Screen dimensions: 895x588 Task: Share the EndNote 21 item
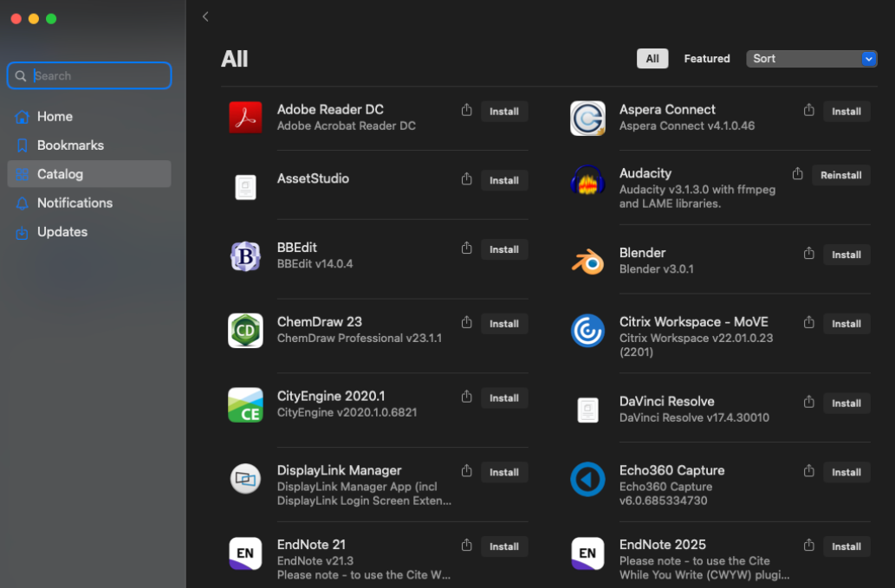point(467,546)
